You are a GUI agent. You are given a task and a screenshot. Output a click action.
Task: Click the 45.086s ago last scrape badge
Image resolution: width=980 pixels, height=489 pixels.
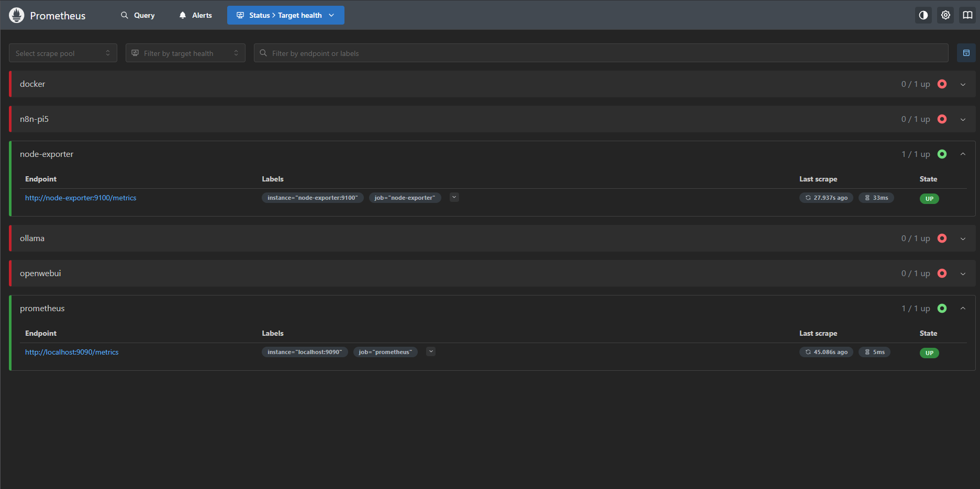tap(827, 352)
